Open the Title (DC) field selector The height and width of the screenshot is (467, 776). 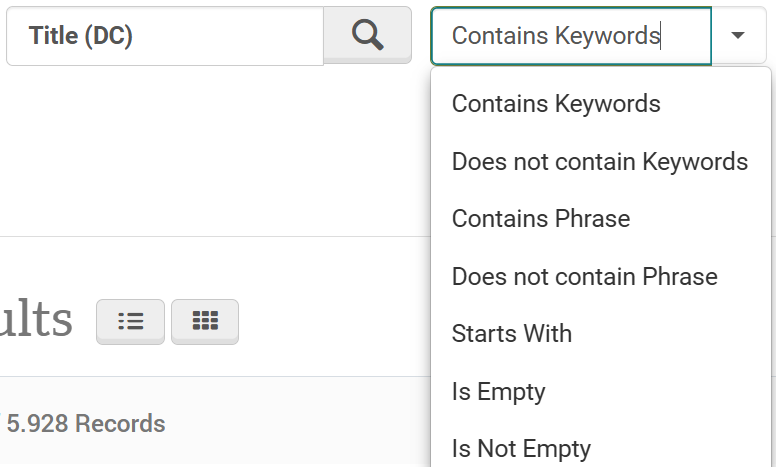165,36
